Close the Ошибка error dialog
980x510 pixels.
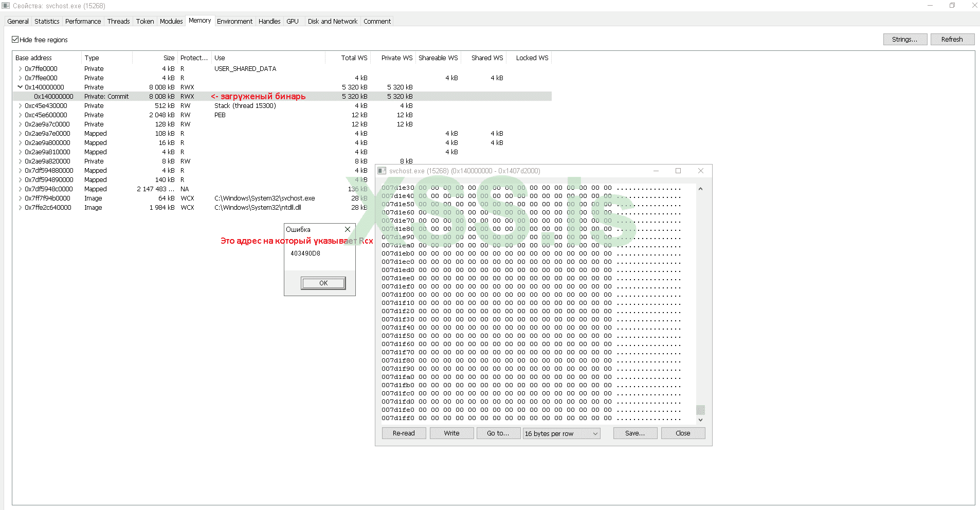pos(348,230)
